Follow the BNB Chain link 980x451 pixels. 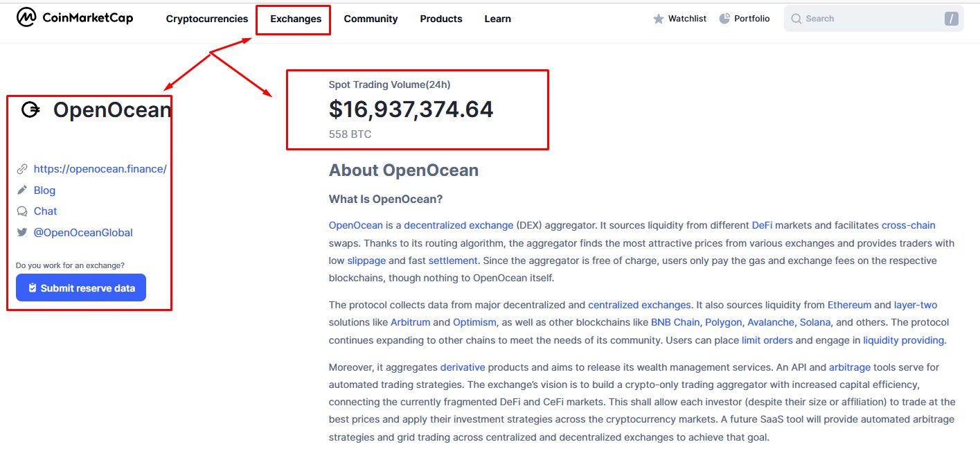[x=675, y=322]
